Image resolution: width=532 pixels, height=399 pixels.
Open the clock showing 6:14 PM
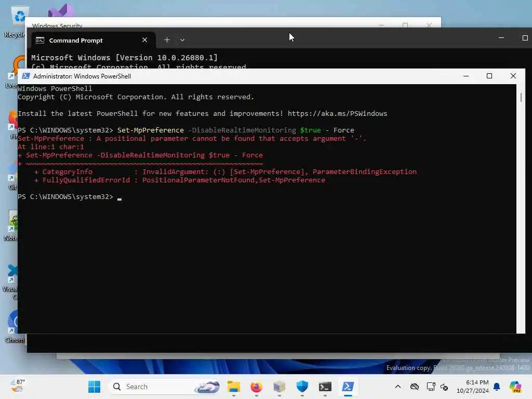pos(473,387)
